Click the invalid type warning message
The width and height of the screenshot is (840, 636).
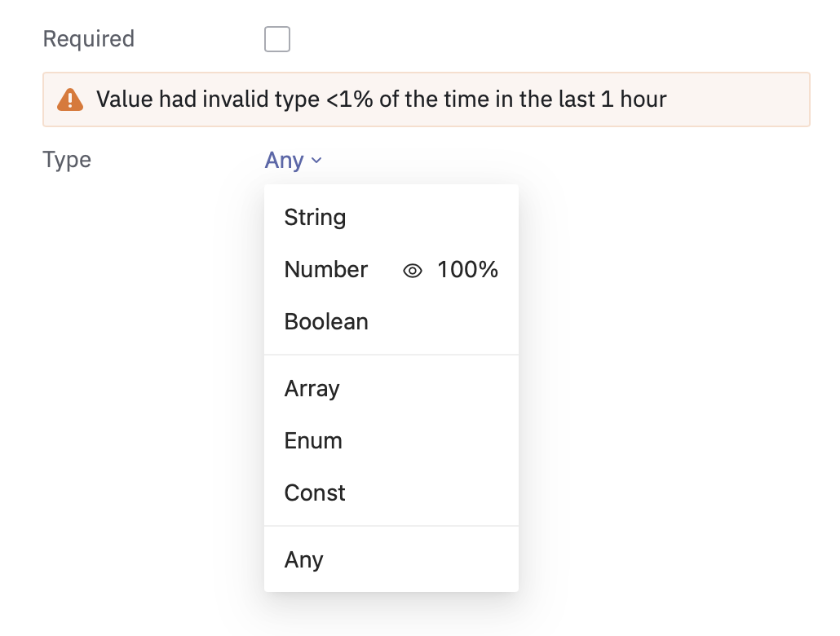point(381,99)
